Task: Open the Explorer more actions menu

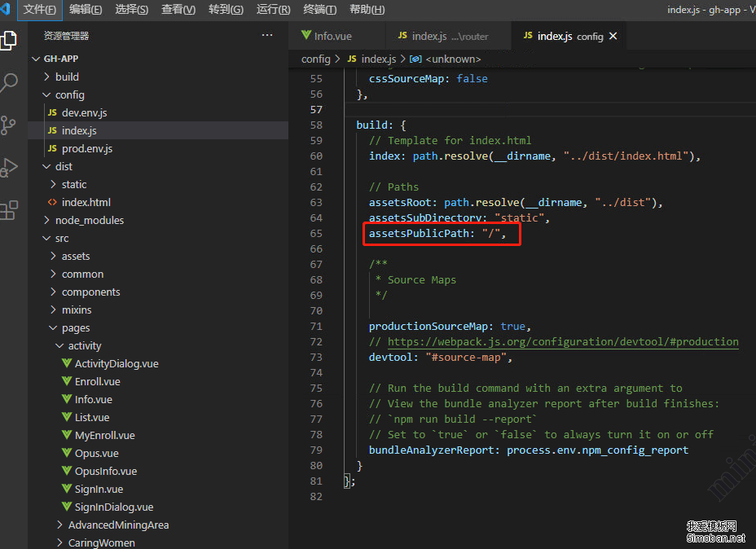Action: coord(267,35)
